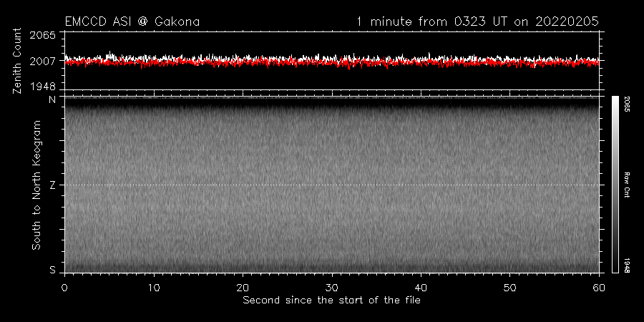Click the 2065 tick label on Zenith Count axis
The image size is (644, 322).
point(43,35)
